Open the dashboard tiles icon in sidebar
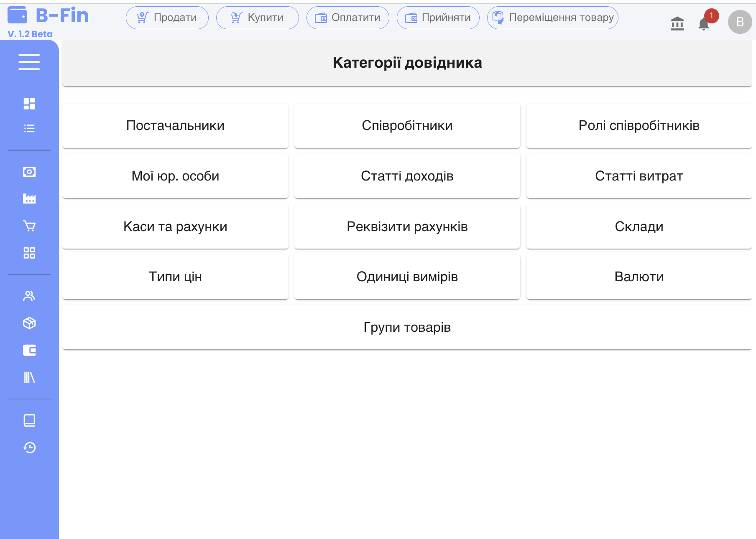 click(29, 104)
